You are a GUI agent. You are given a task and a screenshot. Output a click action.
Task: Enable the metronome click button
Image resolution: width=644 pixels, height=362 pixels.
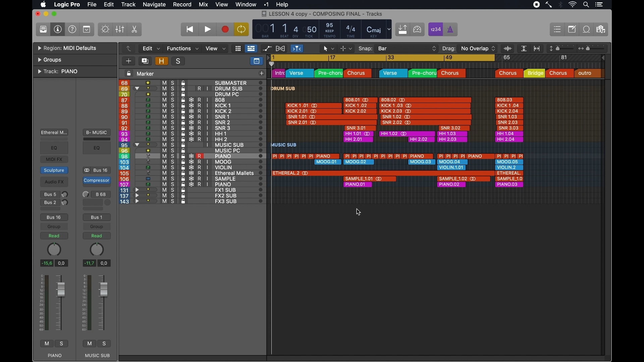(x=451, y=29)
